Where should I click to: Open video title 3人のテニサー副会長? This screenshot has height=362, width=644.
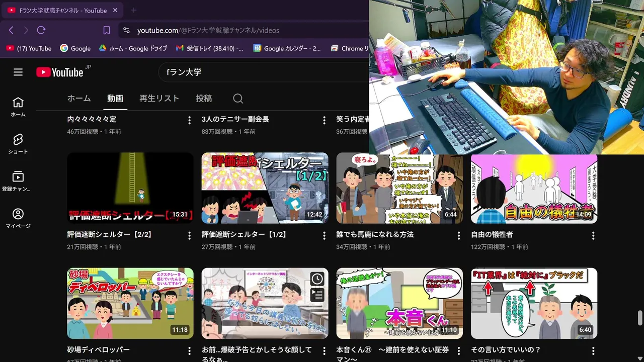pos(235,119)
